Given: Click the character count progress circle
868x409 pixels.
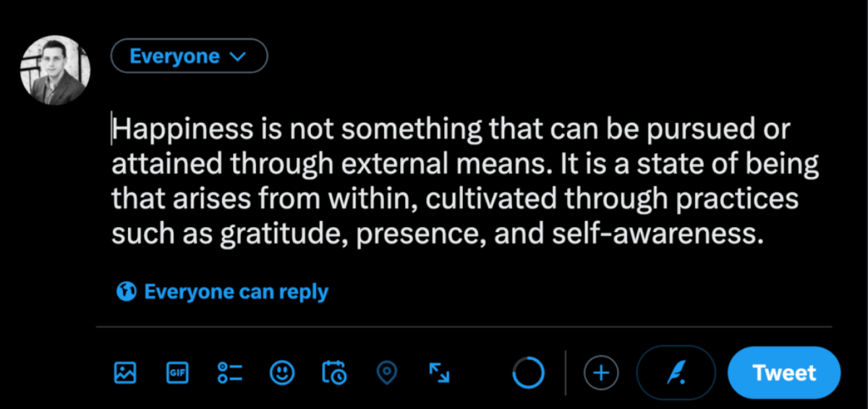Looking at the screenshot, I should [x=527, y=373].
